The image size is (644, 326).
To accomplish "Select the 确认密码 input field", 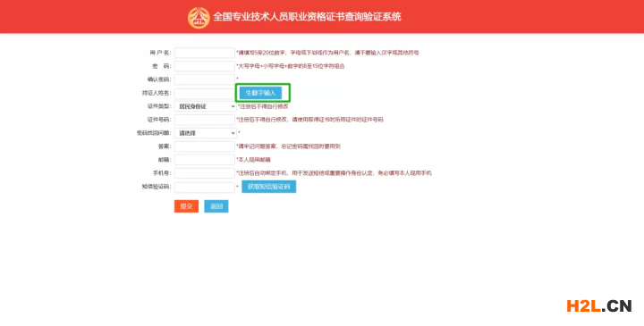I will pos(205,79).
